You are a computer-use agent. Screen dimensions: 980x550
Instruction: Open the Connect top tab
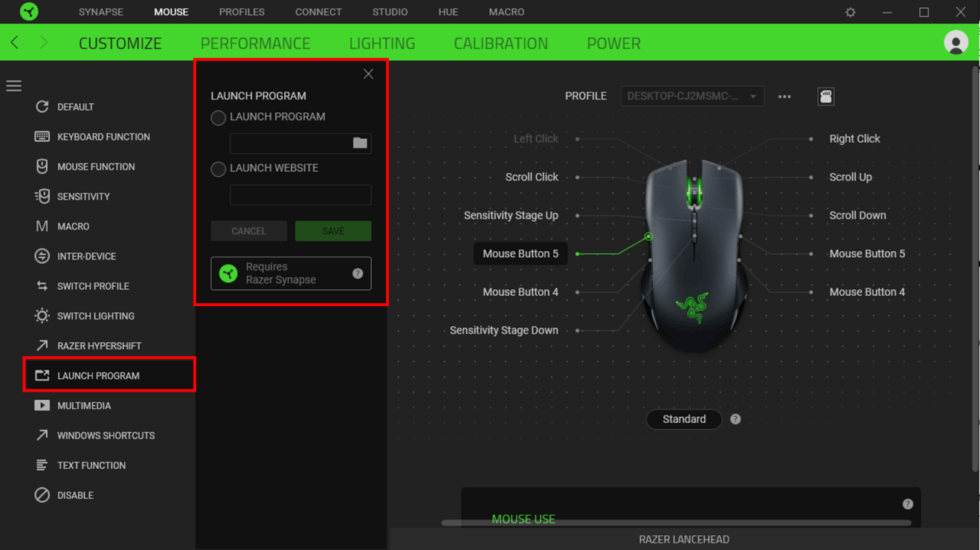pos(318,12)
